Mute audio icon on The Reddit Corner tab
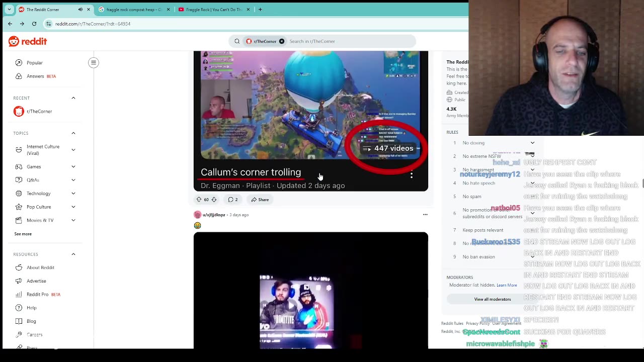This screenshot has width=644, height=362. (x=80, y=10)
